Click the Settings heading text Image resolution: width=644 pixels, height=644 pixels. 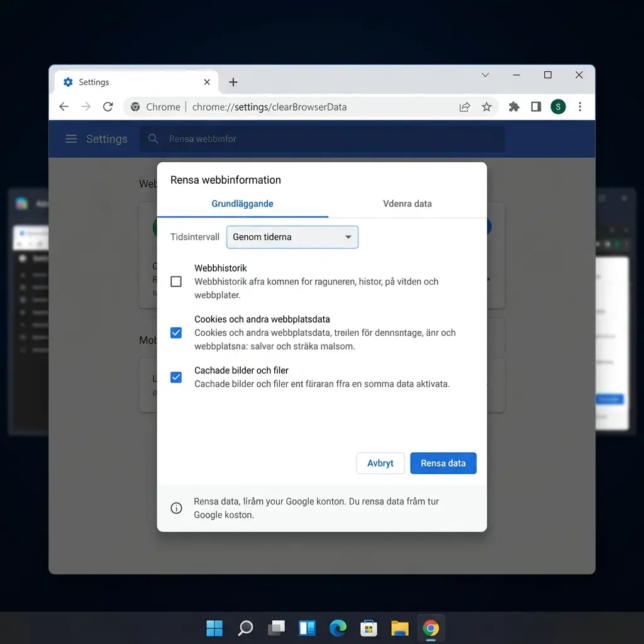(107, 139)
